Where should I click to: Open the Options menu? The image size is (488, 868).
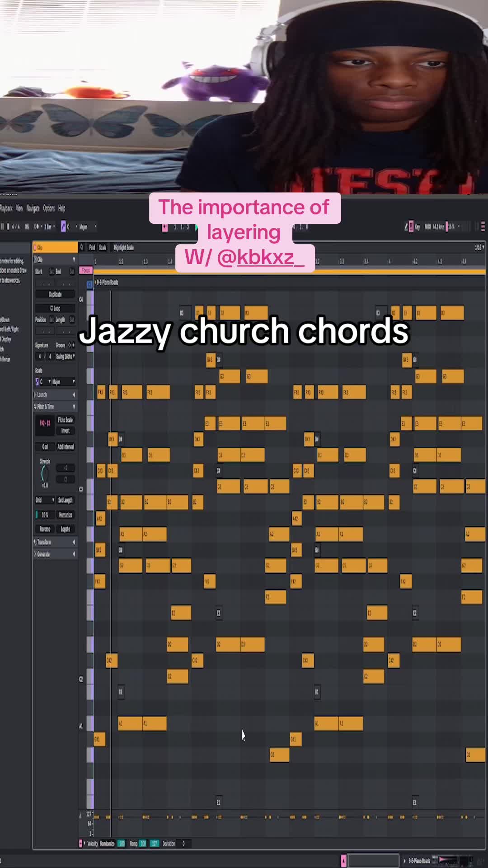(x=49, y=208)
